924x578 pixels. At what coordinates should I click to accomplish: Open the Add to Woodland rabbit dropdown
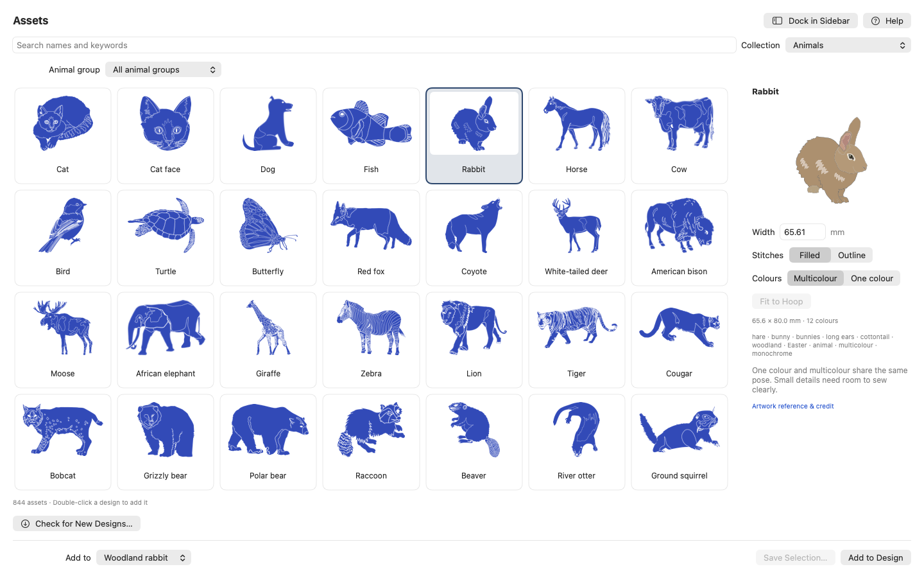click(x=144, y=557)
